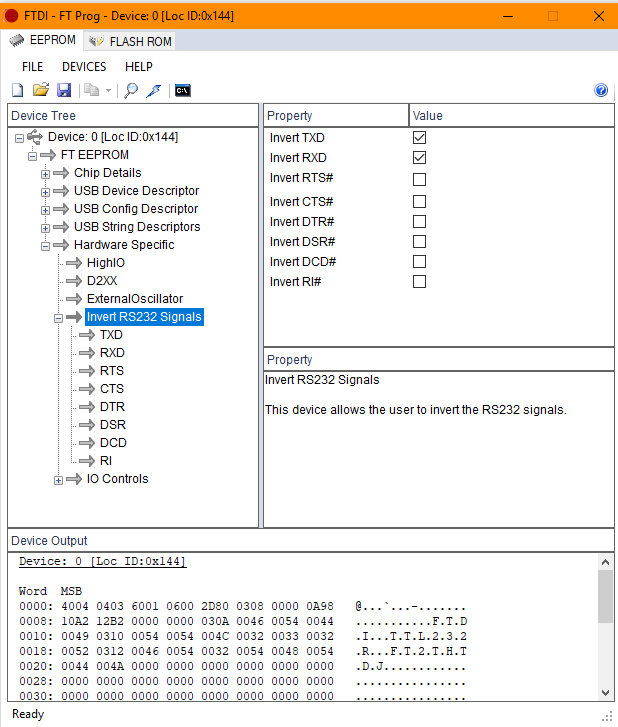Click the arrow icon beside FT EEPROM
The height and width of the screenshot is (727, 618).
click(x=48, y=155)
